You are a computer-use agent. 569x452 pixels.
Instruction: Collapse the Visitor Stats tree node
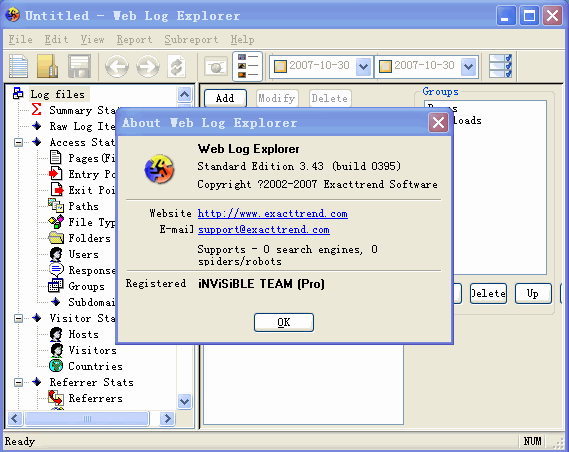click(18, 319)
